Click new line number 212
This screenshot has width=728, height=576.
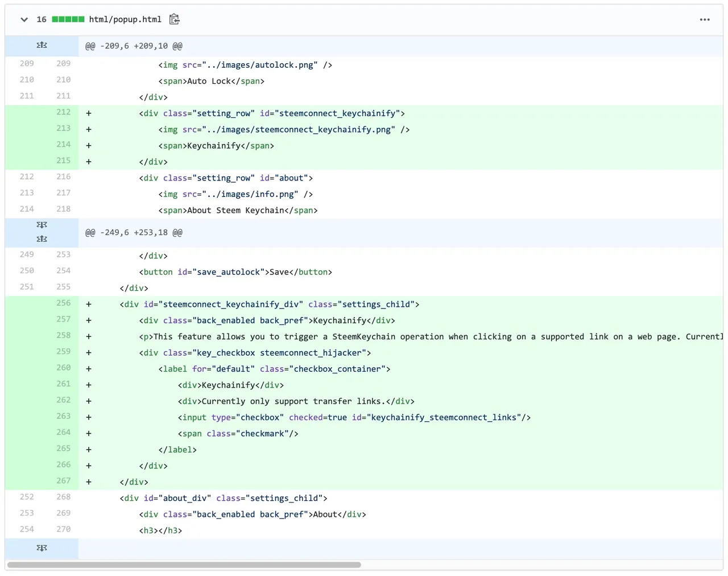[x=64, y=112]
